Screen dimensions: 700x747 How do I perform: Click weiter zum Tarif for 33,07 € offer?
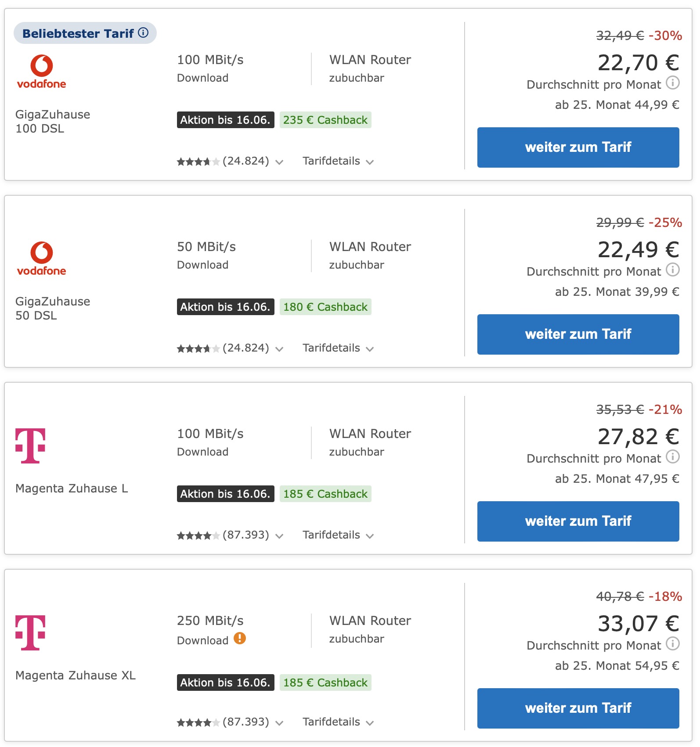point(578,708)
